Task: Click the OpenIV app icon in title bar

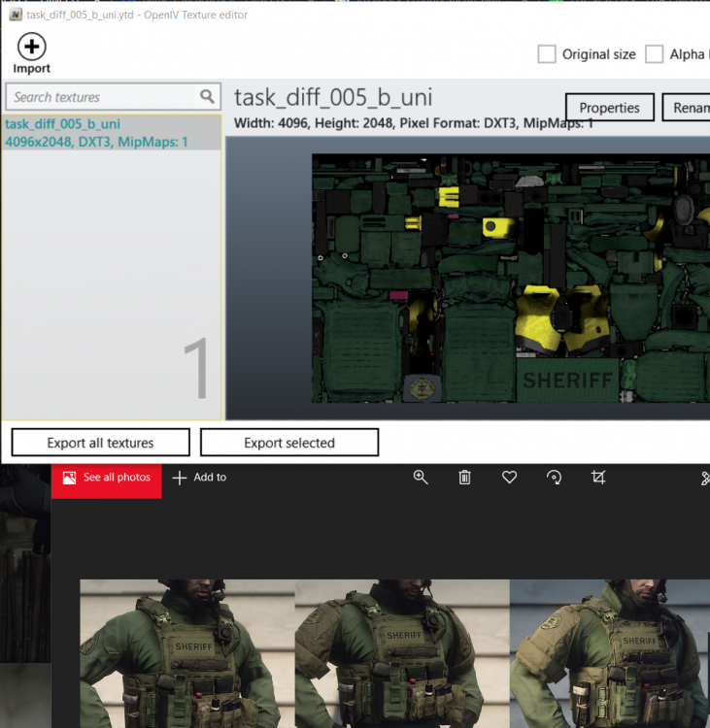Action: 16,15
